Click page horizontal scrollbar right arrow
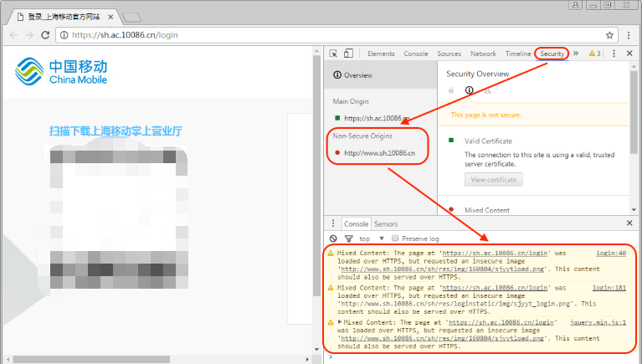Viewport: 642px width, 364px height. [307, 359]
